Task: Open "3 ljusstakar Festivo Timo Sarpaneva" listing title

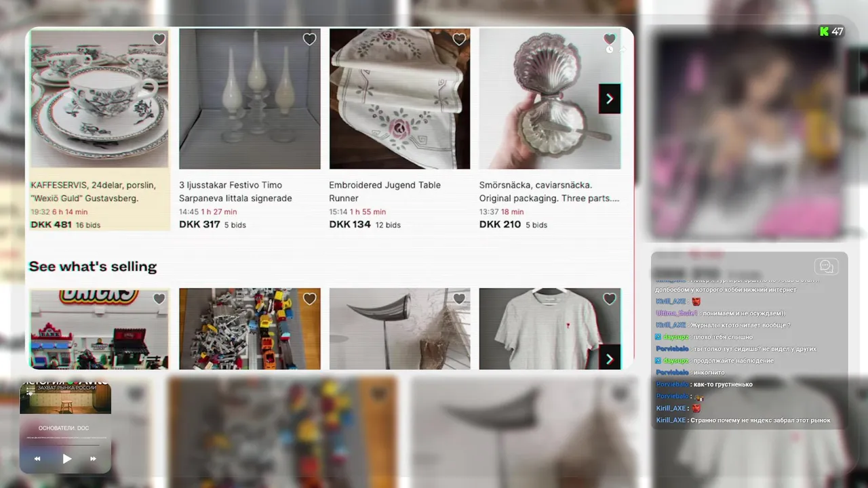Action: pos(235,191)
